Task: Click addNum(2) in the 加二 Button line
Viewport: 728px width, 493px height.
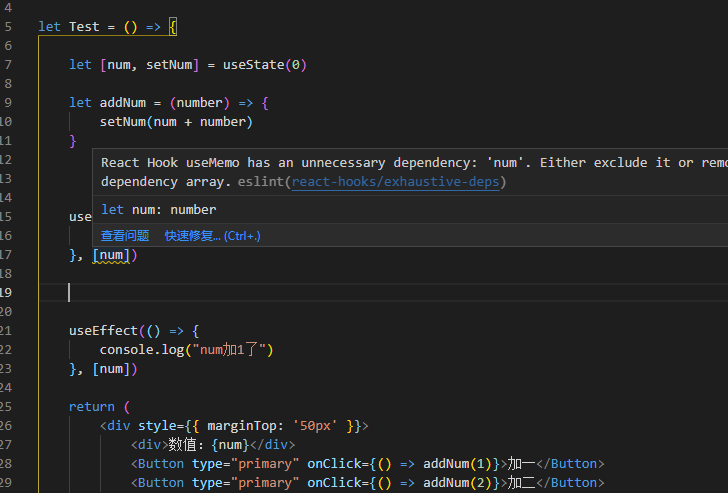Action: 457,483
